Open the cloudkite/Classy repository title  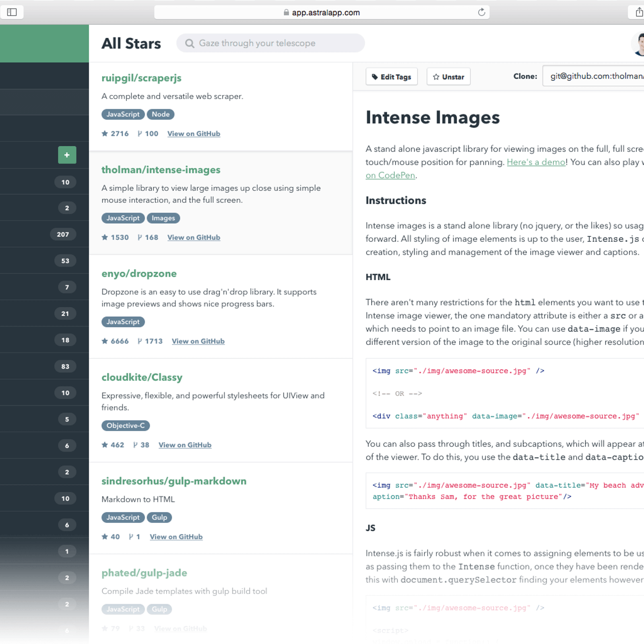[142, 378]
